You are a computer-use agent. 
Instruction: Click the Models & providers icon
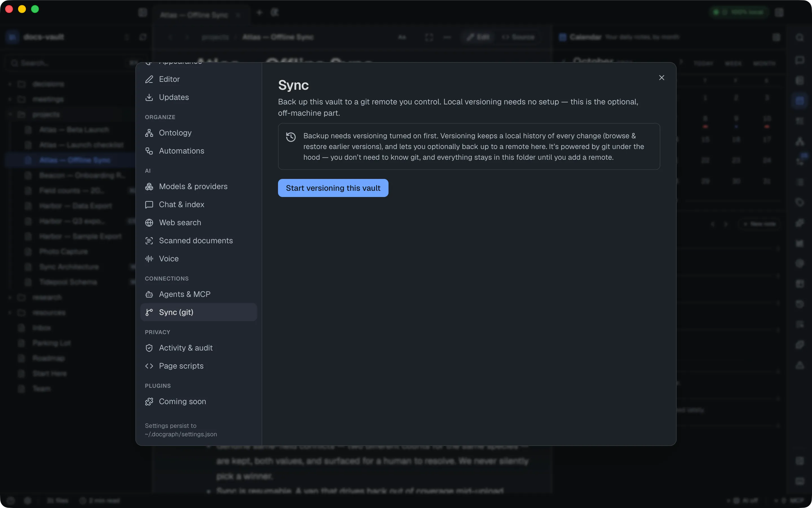pos(149,187)
